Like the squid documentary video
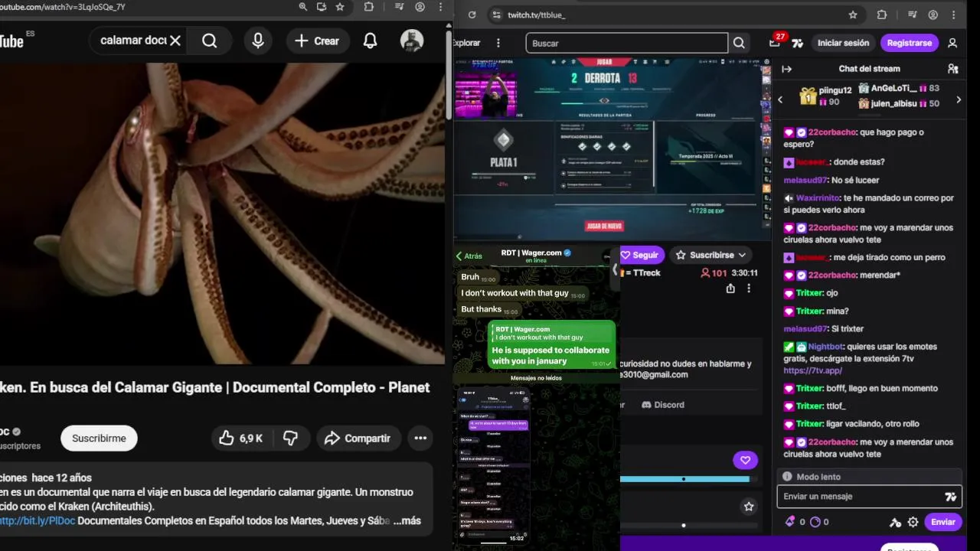Image resolution: width=980 pixels, height=551 pixels. [241, 438]
